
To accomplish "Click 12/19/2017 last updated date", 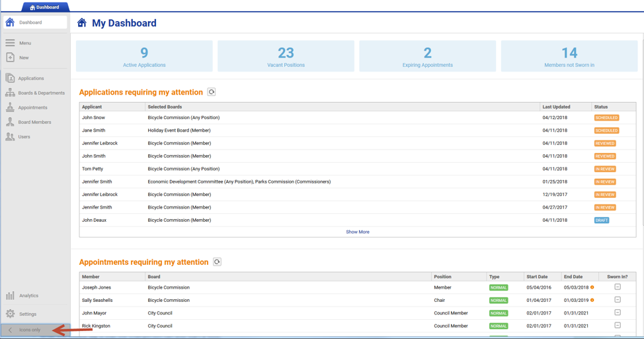I will tap(555, 194).
